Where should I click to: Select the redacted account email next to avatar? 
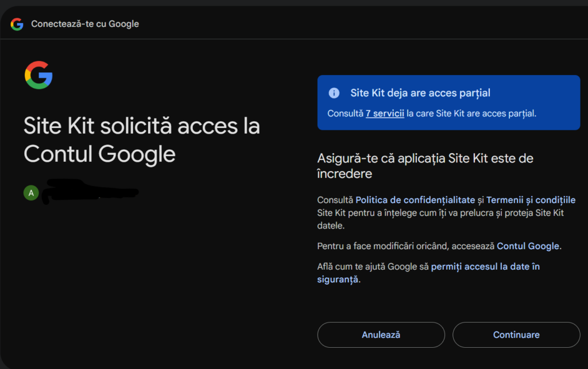click(x=90, y=192)
